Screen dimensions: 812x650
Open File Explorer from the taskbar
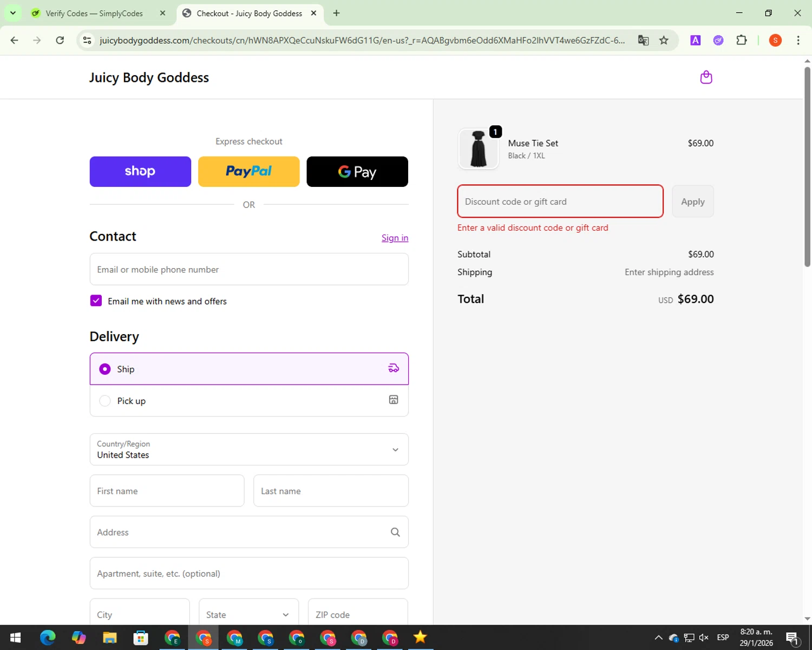110,638
